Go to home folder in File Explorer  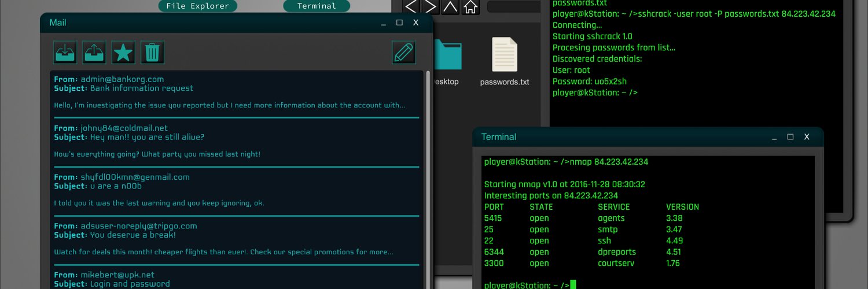tap(470, 7)
